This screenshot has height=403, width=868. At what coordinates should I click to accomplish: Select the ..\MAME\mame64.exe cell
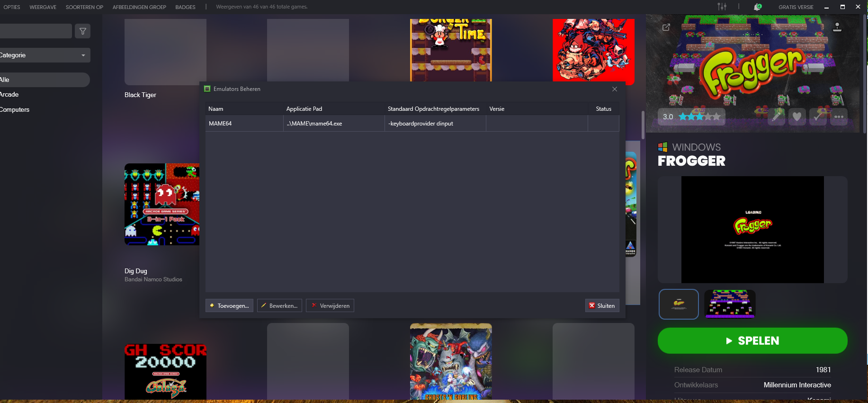click(334, 124)
